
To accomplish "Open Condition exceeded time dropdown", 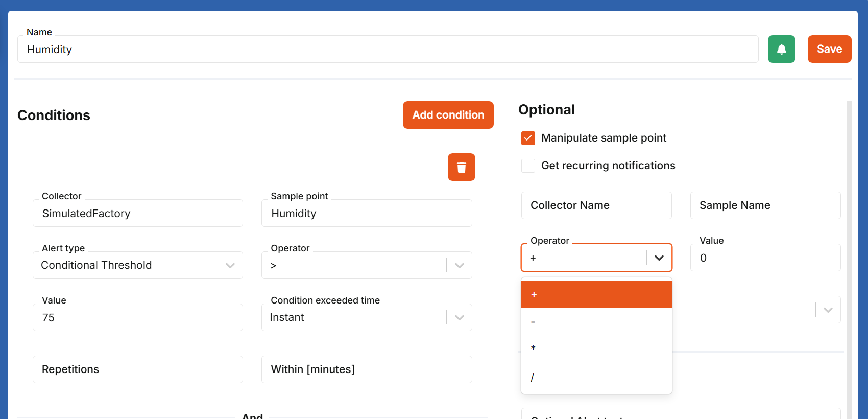I will point(367,317).
